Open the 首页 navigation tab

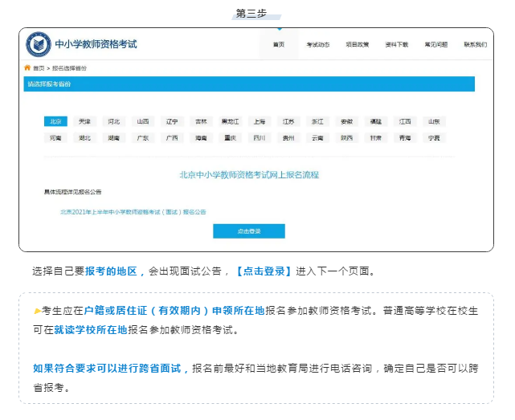[x=278, y=44]
